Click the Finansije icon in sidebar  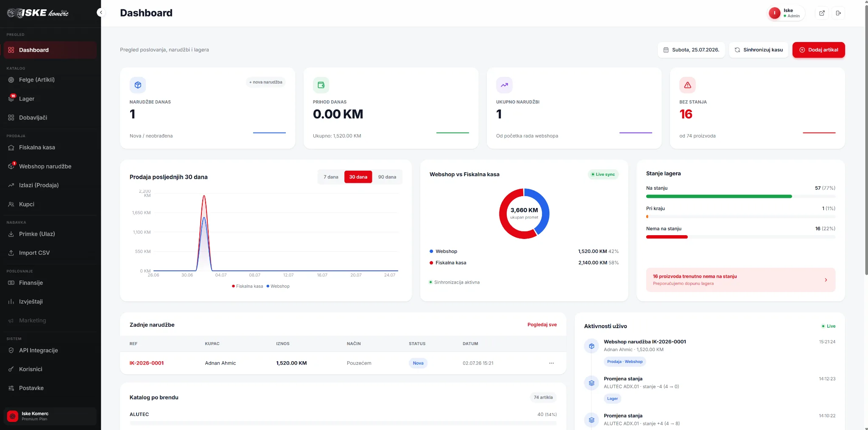(11, 283)
